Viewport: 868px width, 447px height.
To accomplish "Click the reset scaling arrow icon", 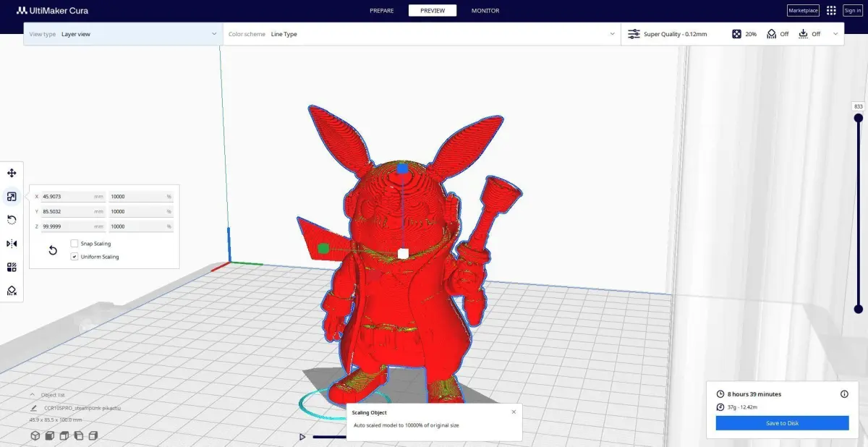I will tap(53, 250).
